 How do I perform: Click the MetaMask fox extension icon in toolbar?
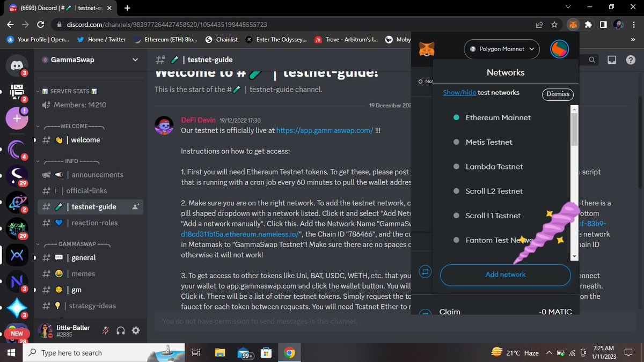[573, 25]
